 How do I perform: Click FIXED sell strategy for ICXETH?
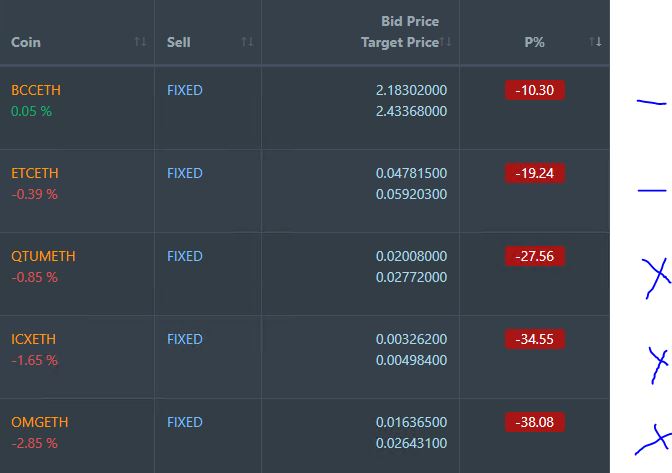(x=185, y=339)
